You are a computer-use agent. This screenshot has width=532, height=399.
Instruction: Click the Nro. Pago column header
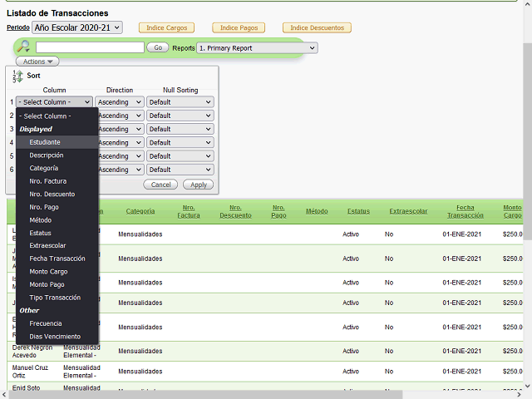279,211
